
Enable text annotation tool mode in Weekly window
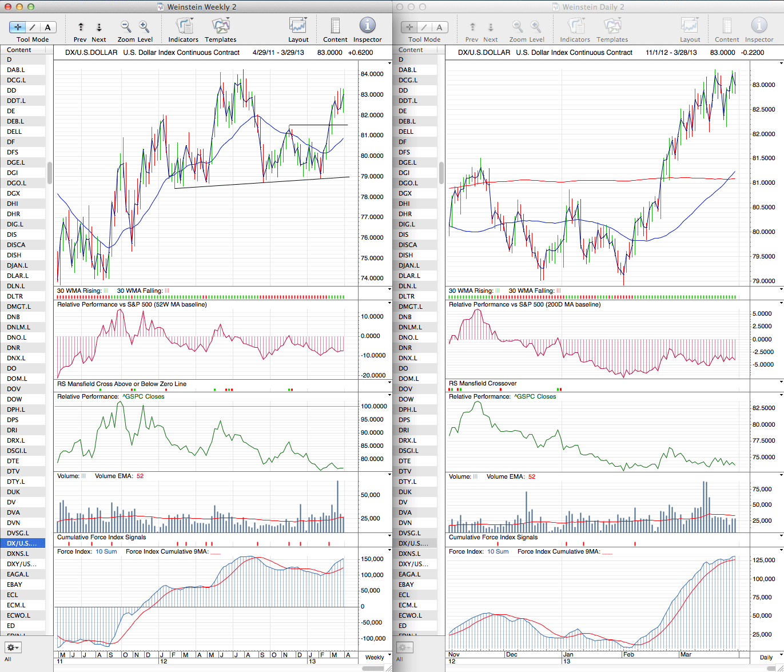[47, 27]
